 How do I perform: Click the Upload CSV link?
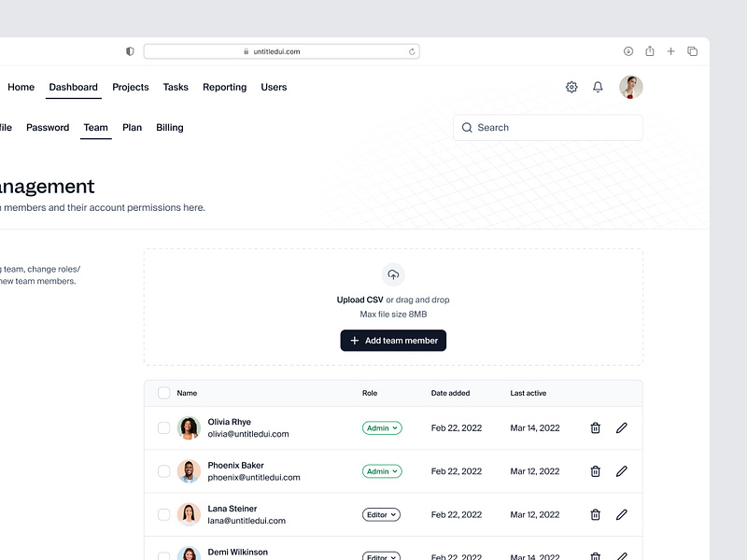[x=359, y=300]
